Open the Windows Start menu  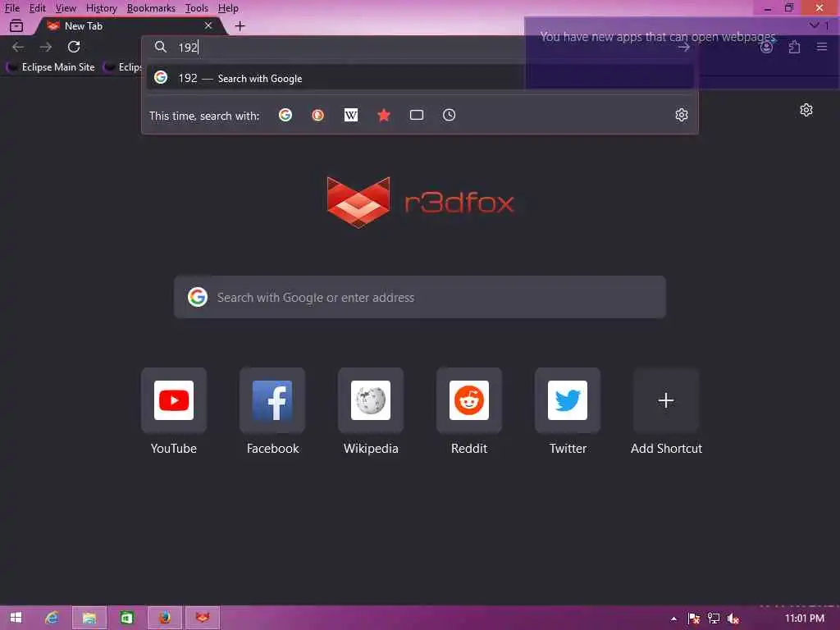(x=16, y=618)
